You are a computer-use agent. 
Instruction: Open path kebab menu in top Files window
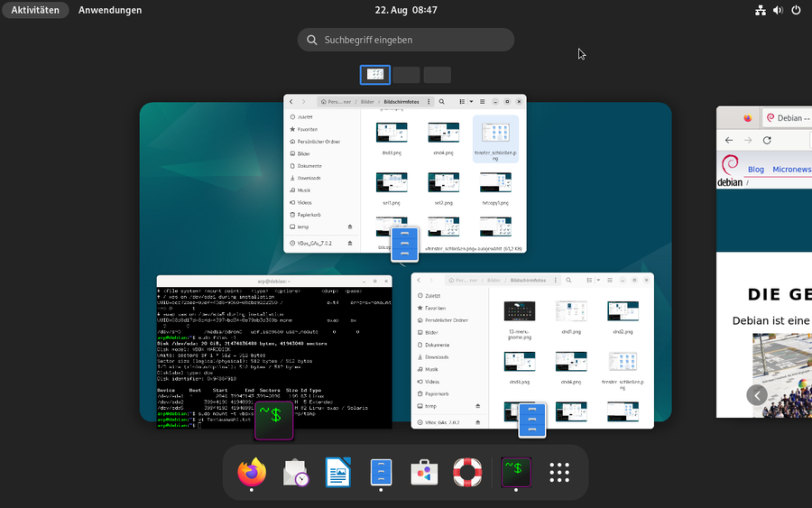429,101
